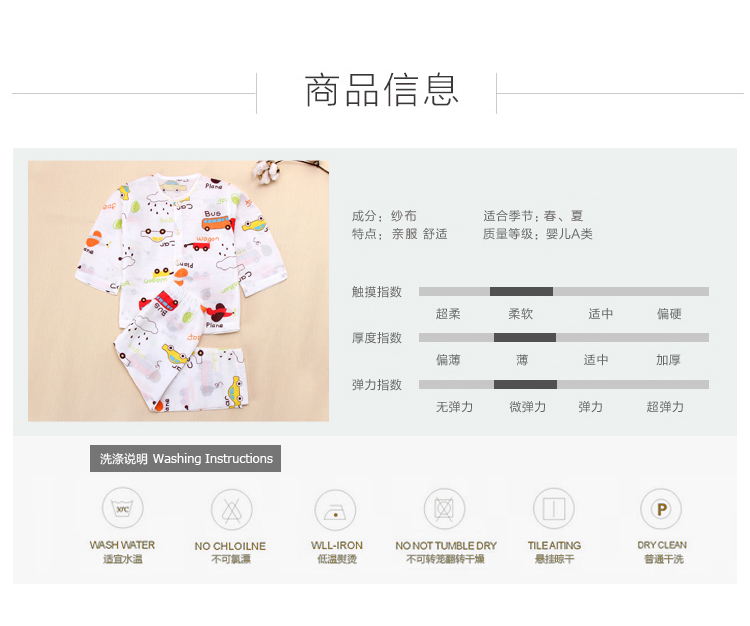750x626 pixels.
Task: Click the 厚度指数 dark slider segment
Action: [x=525, y=338]
